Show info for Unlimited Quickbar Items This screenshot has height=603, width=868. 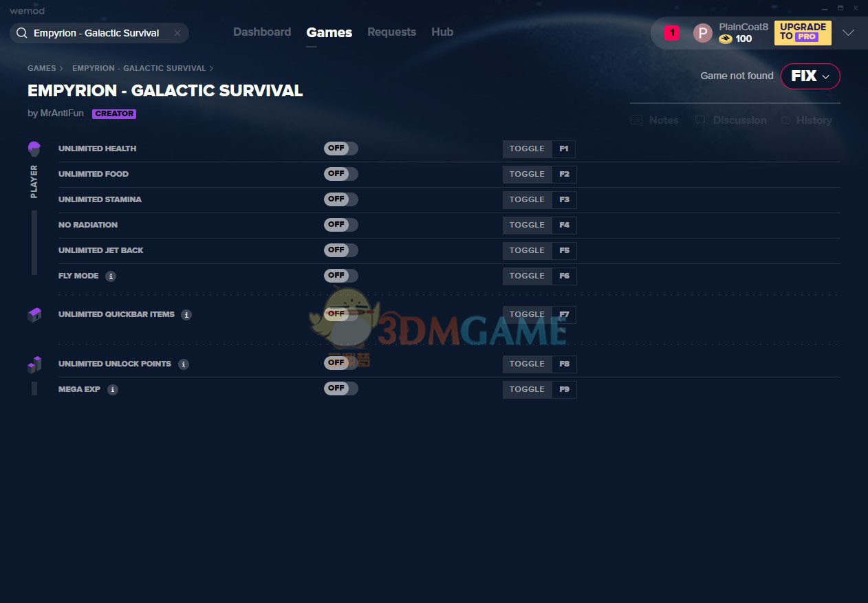point(186,315)
